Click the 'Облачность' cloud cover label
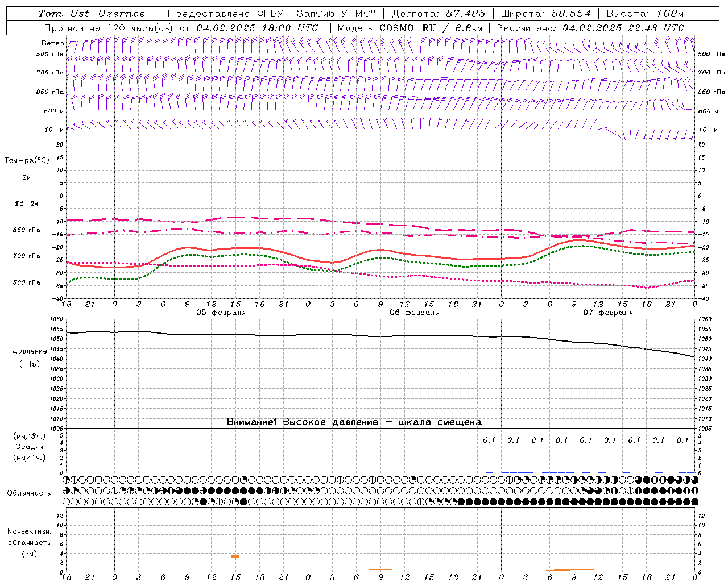Screen dimensions: 728x582 coord(29,493)
